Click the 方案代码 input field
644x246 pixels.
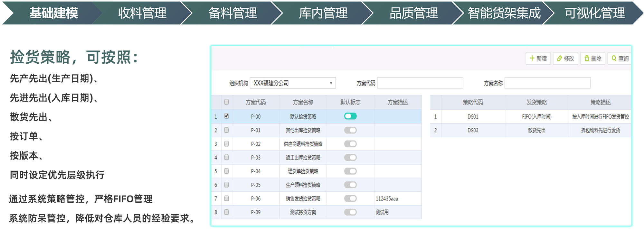(x=420, y=83)
